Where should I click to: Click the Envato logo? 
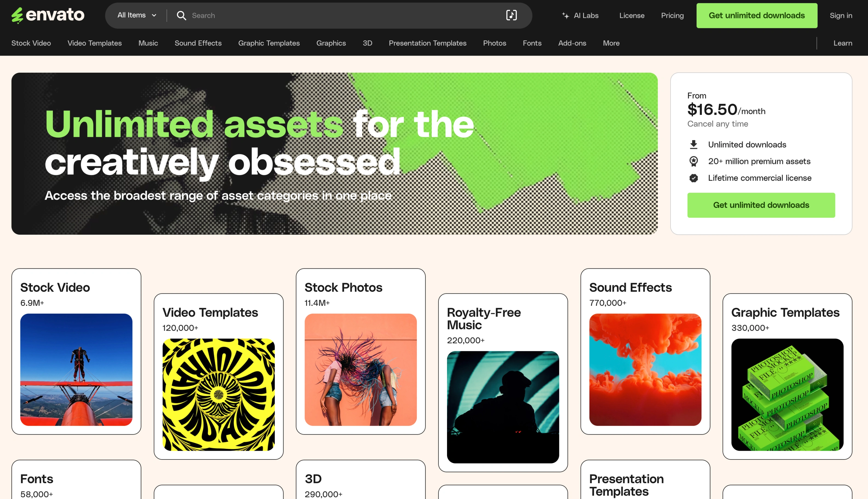pyautogui.click(x=48, y=15)
